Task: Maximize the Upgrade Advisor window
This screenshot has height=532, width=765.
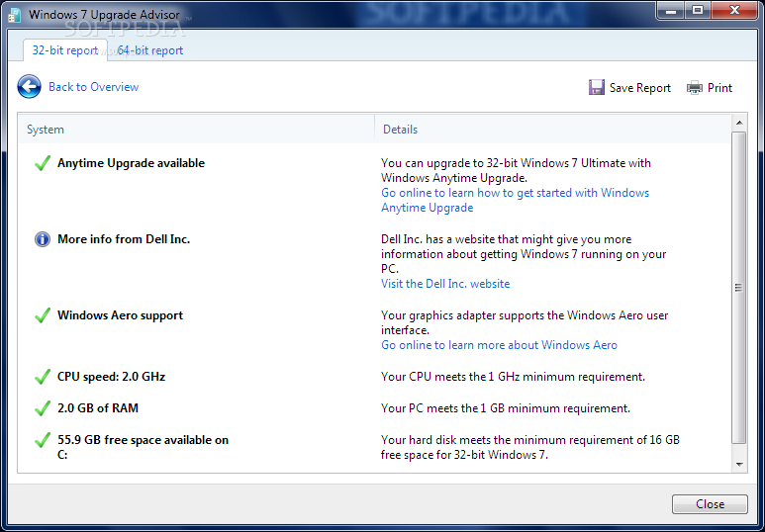Action: click(698, 10)
